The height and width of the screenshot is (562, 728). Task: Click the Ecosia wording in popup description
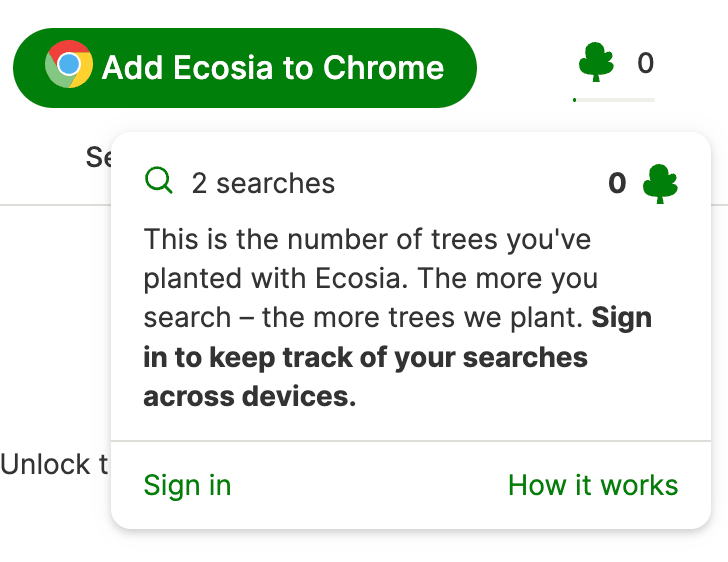pos(361,278)
